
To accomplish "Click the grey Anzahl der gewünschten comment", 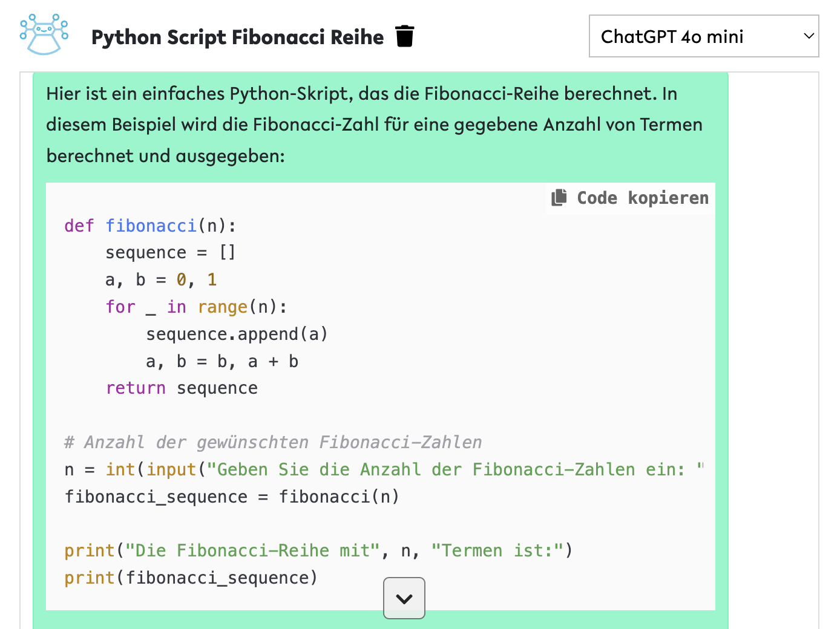I will click(273, 442).
